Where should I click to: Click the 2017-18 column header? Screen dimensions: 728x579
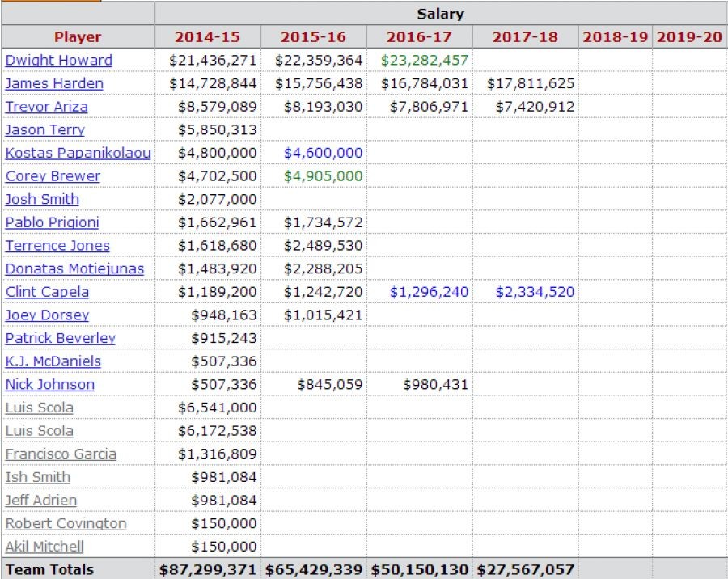(525, 37)
